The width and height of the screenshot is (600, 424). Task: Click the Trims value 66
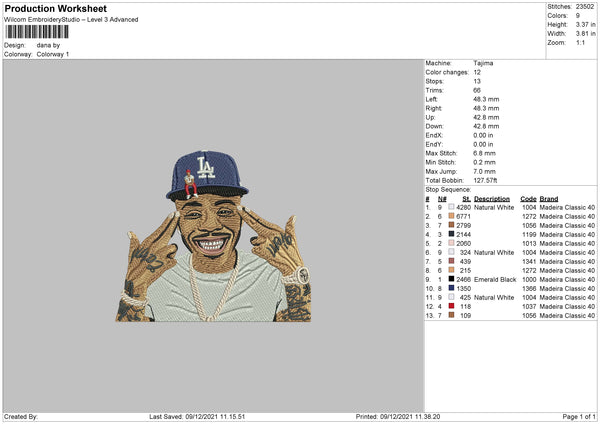click(x=477, y=90)
